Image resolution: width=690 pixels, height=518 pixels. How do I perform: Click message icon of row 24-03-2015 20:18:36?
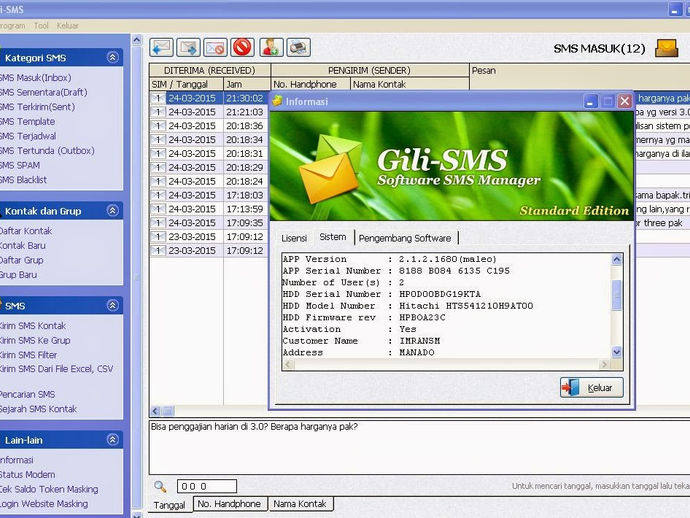pos(158,126)
